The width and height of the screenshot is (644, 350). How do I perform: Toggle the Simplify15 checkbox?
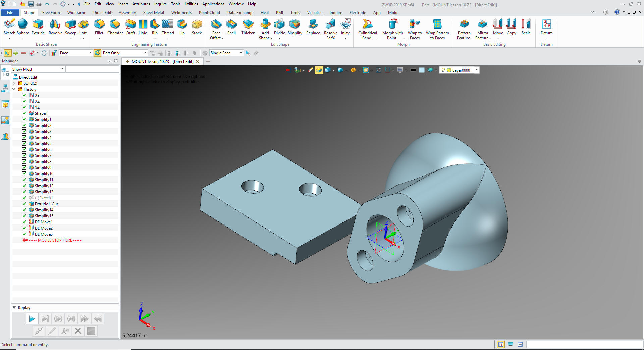[24, 216]
